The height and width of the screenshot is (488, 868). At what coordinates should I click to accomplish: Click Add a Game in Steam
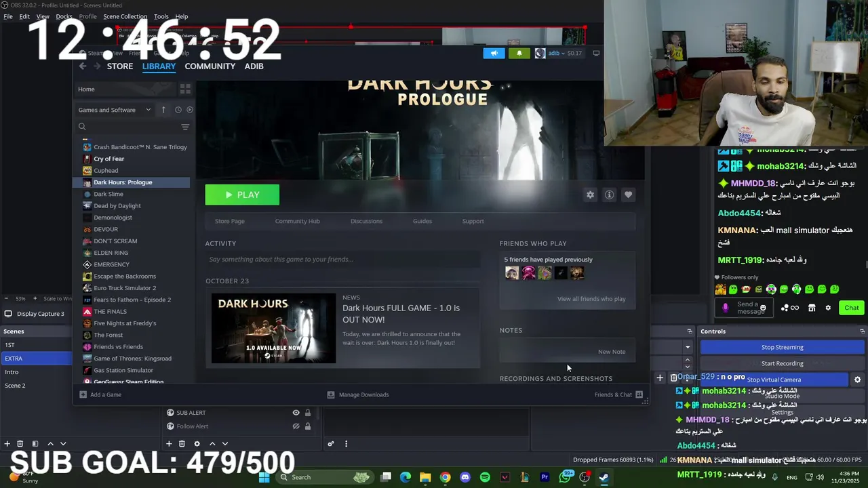(100, 394)
